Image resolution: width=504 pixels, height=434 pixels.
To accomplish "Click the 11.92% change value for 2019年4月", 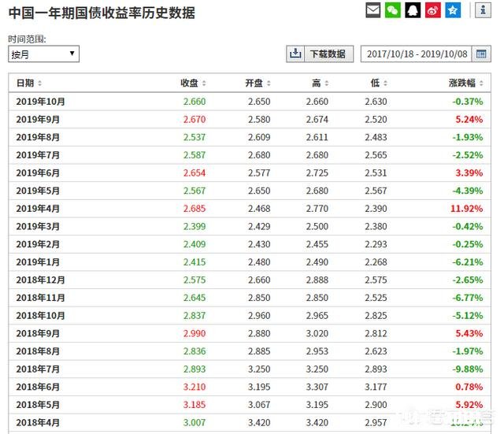I will (x=467, y=209).
